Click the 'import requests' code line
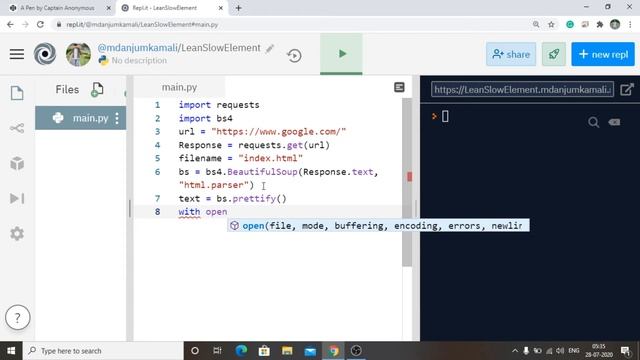Screen dimensions: 640x360 [219, 105]
